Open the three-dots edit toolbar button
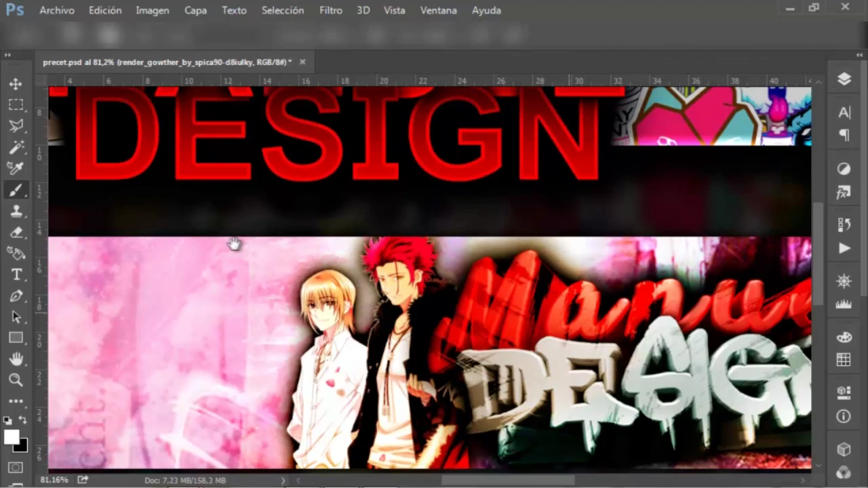Viewport: 868px width, 488px height. click(16, 401)
